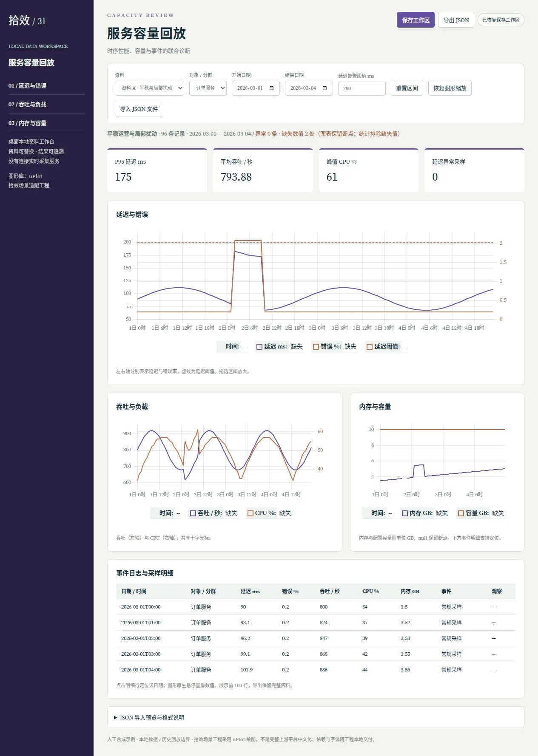Go to 02 / 吞吐与负载 section

(x=47, y=104)
